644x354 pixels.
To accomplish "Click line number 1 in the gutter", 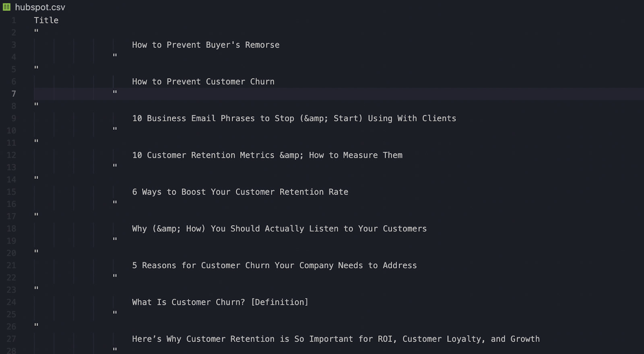I will [x=14, y=20].
